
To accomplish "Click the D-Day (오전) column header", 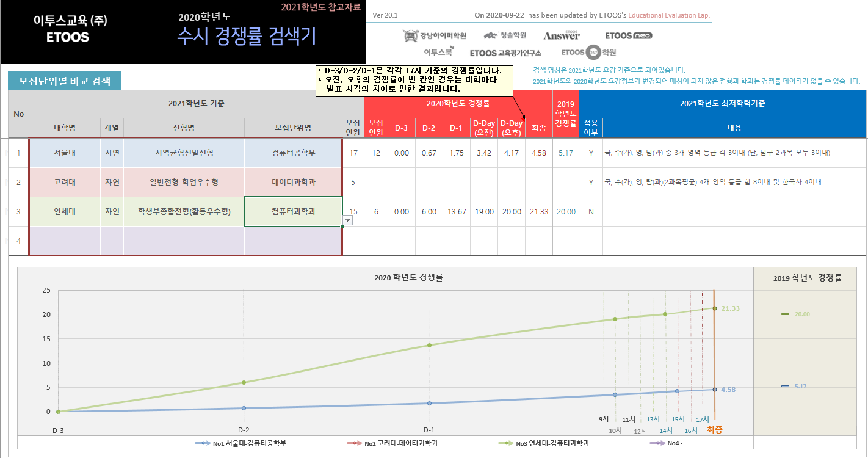I will [x=484, y=128].
